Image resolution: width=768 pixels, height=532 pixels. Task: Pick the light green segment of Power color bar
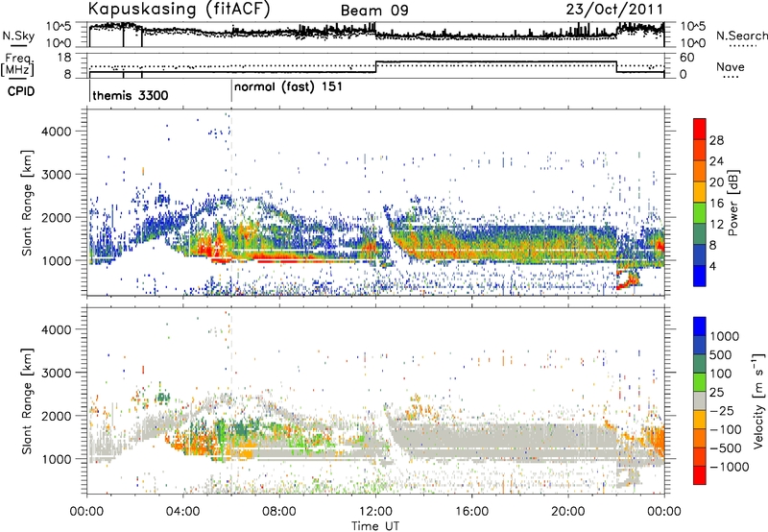[x=700, y=214]
